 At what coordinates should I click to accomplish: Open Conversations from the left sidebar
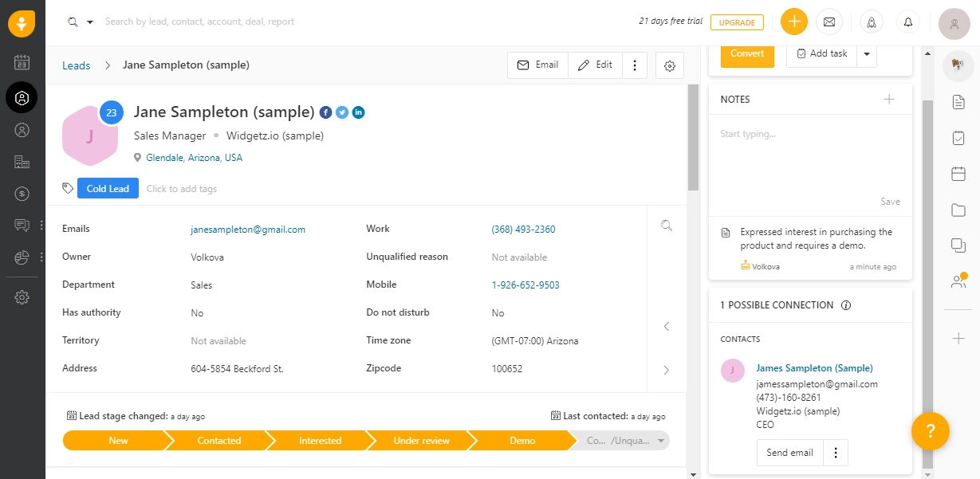[22, 225]
